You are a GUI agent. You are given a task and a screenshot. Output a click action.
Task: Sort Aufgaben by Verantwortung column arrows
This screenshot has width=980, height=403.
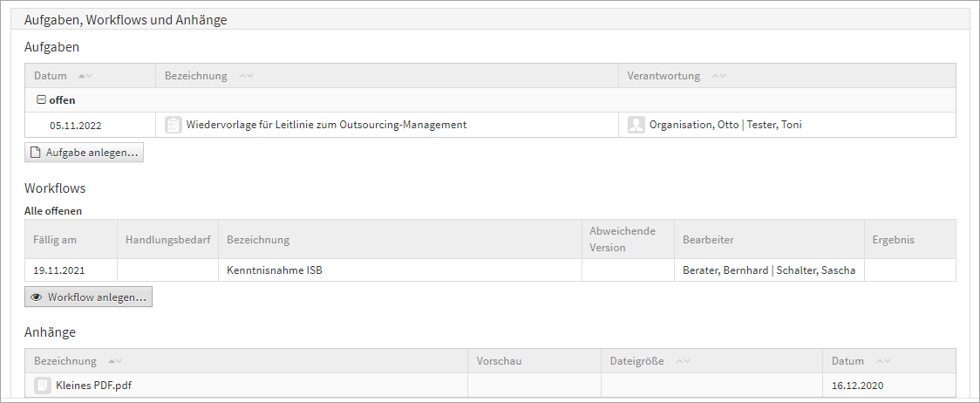pyautogui.click(x=719, y=76)
